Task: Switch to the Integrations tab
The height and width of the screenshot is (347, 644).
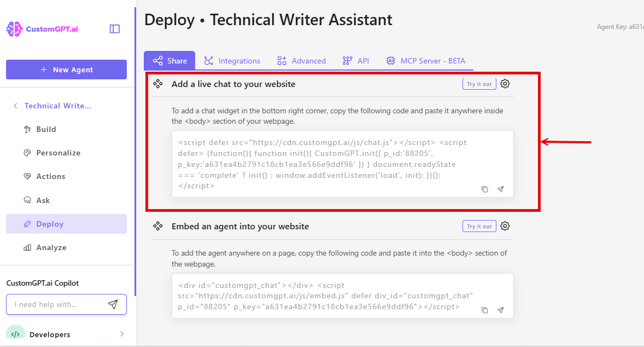Action: (232, 61)
